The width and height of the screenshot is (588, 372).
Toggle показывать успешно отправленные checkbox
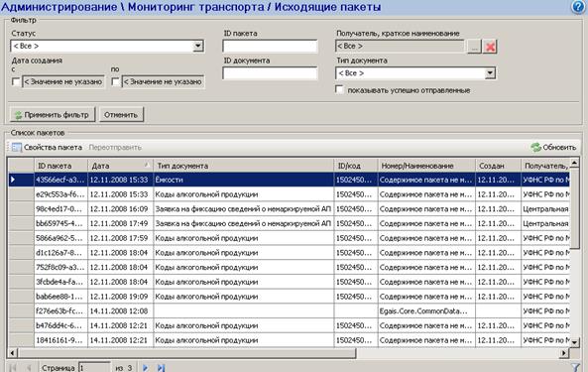coord(339,89)
